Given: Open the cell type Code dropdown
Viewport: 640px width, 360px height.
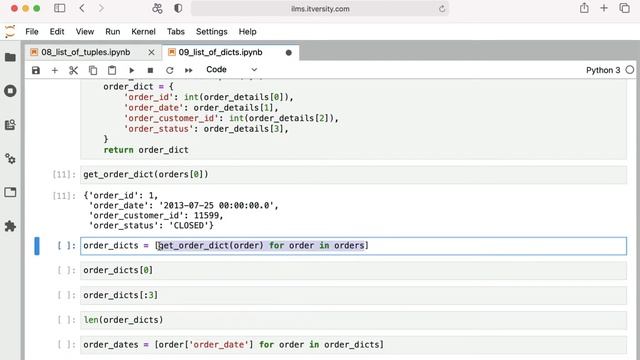Looking at the screenshot, I should click(231, 70).
